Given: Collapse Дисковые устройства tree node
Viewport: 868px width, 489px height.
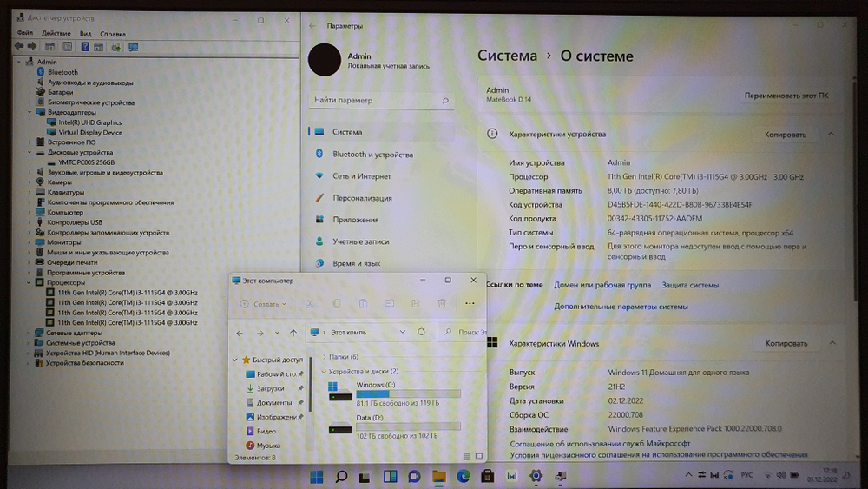Looking at the screenshot, I should (x=30, y=152).
